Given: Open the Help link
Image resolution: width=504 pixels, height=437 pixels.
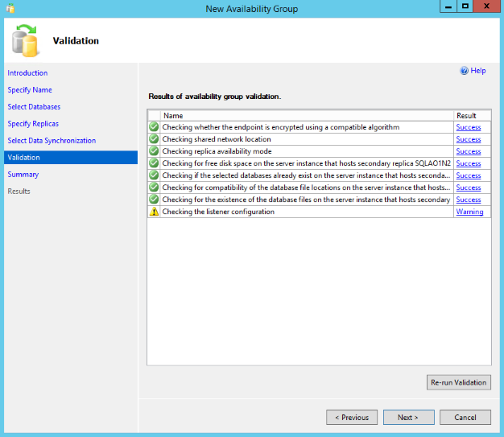Looking at the screenshot, I should coord(478,71).
